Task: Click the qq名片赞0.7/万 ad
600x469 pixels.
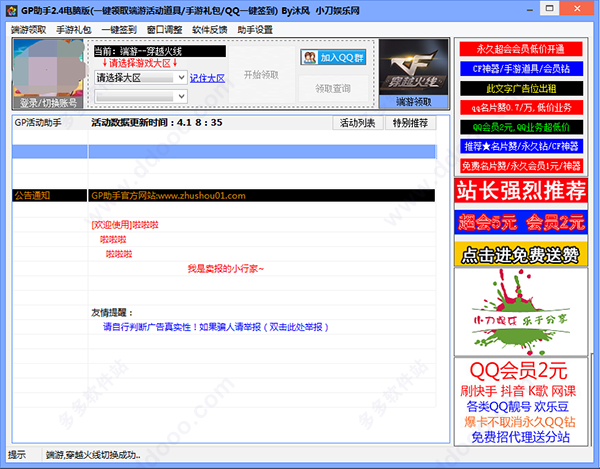Action: (x=521, y=108)
